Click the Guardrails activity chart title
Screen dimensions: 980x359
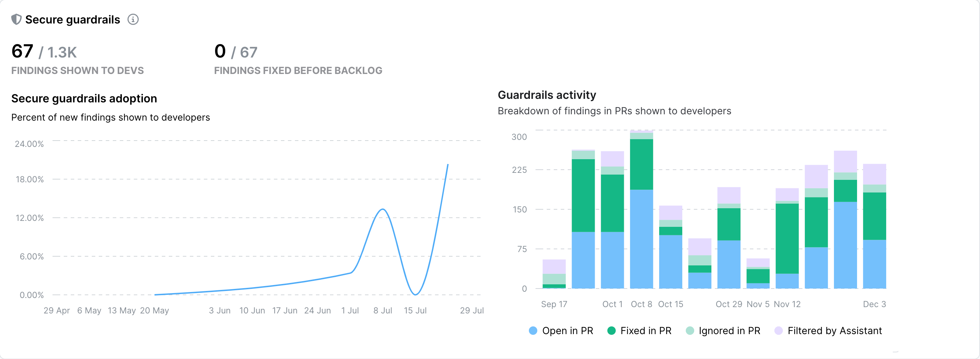(547, 95)
